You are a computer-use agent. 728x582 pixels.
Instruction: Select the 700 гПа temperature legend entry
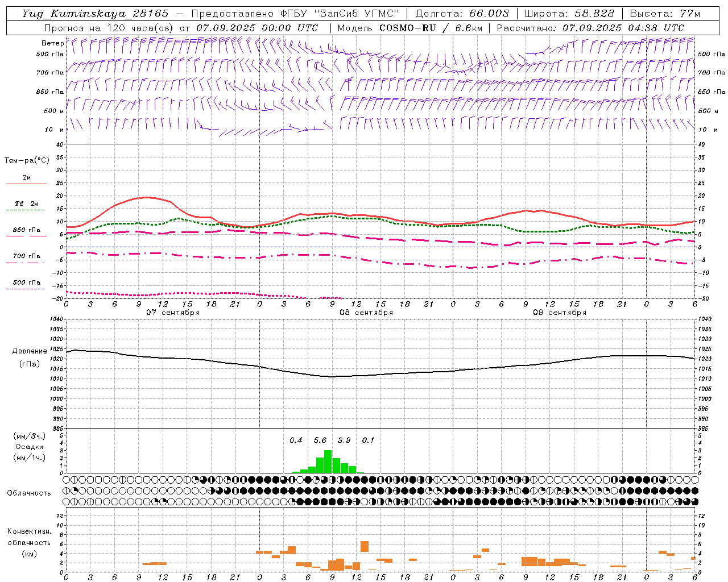point(27,256)
